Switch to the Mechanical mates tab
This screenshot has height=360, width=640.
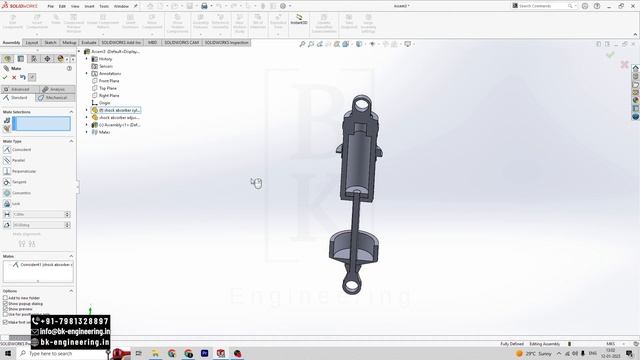[56, 98]
